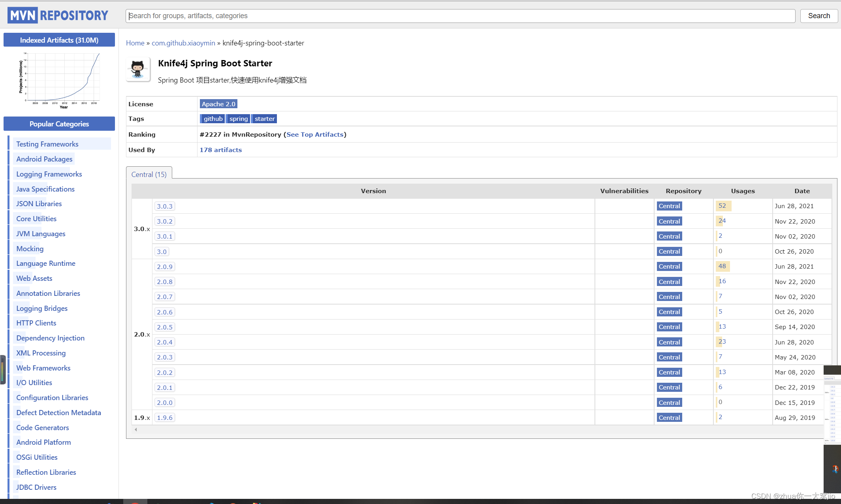Screen dimensions: 841x504
Task: Open the Apache 2.0 license tag
Action: 218,104
